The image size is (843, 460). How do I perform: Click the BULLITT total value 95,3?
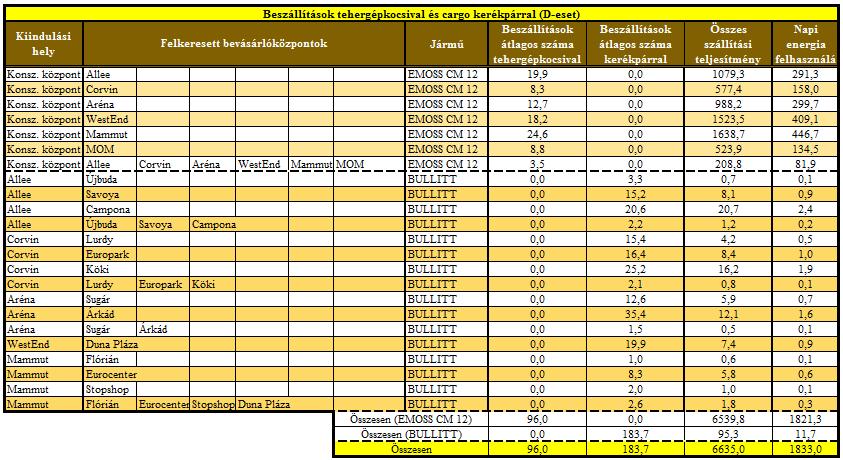pyautogui.click(x=728, y=435)
